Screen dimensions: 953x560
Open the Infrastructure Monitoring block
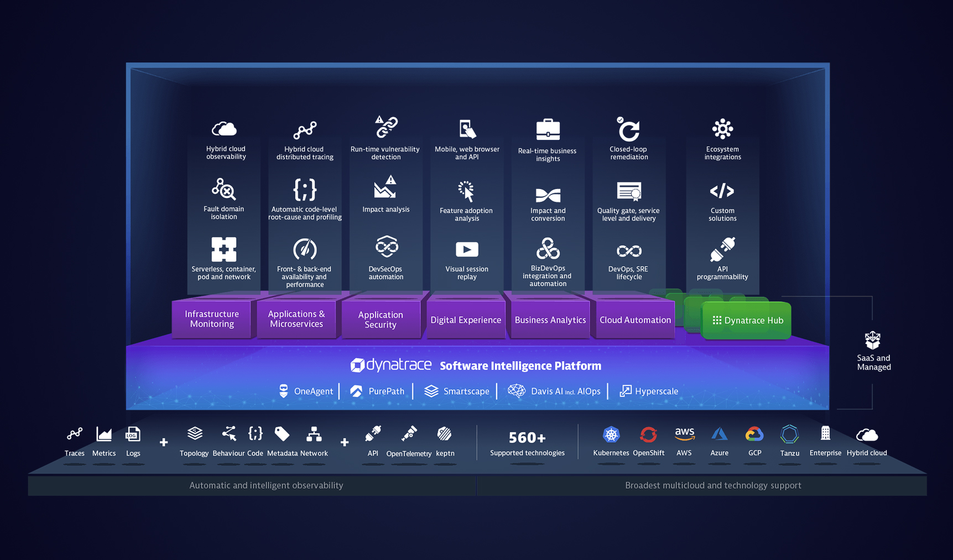(x=212, y=319)
